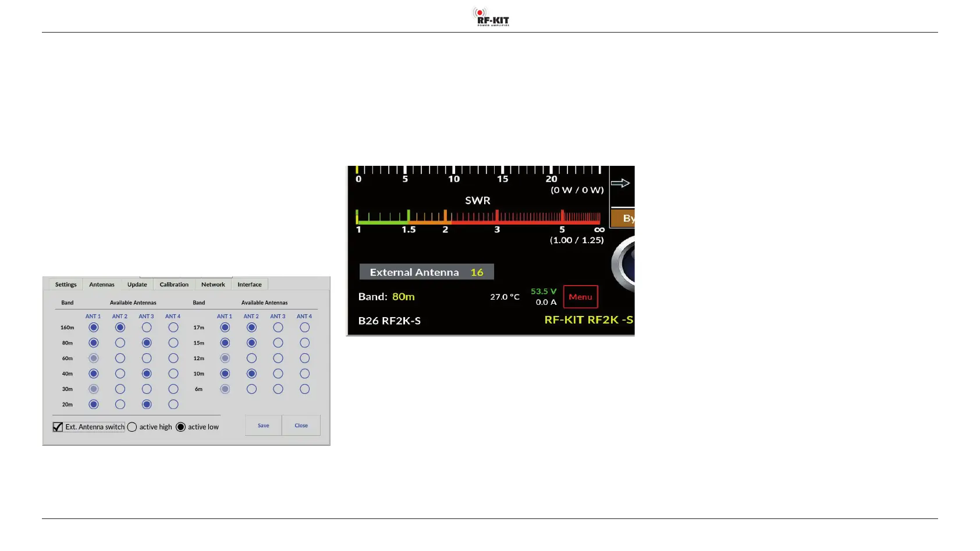Toggle ANT 1 for the 17m band

pos(225,328)
